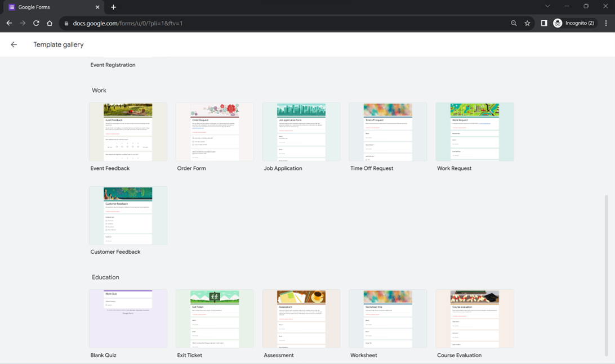Open the Time Off Request template
This screenshot has width=615, height=364.
[387, 132]
